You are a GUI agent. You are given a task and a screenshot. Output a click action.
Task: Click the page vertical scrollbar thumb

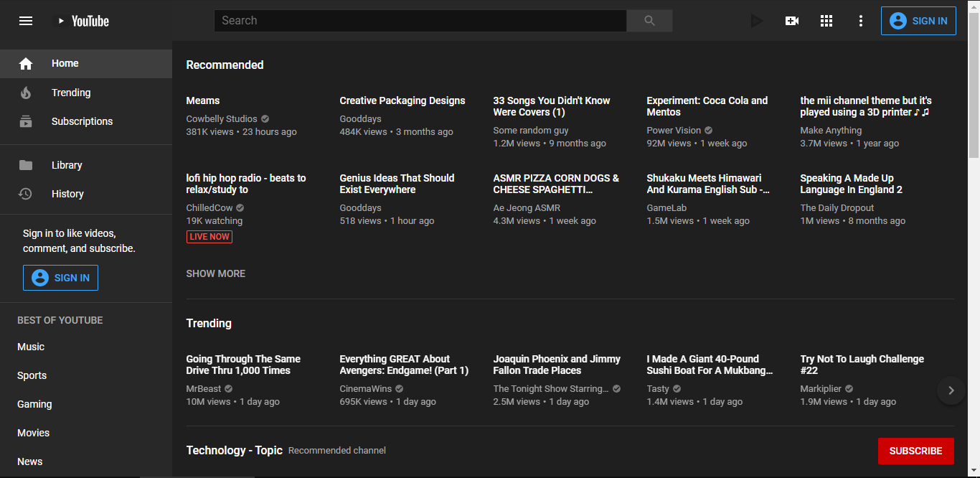[x=974, y=85]
